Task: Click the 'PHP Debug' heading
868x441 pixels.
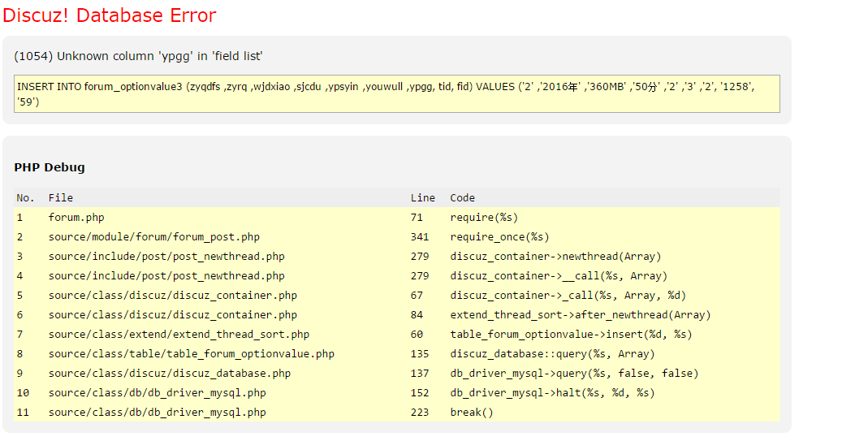Action: pos(50,167)
